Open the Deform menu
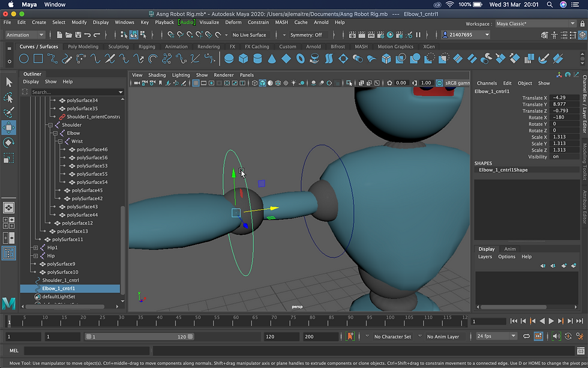 pyautogui.click(x=233, y=22)
